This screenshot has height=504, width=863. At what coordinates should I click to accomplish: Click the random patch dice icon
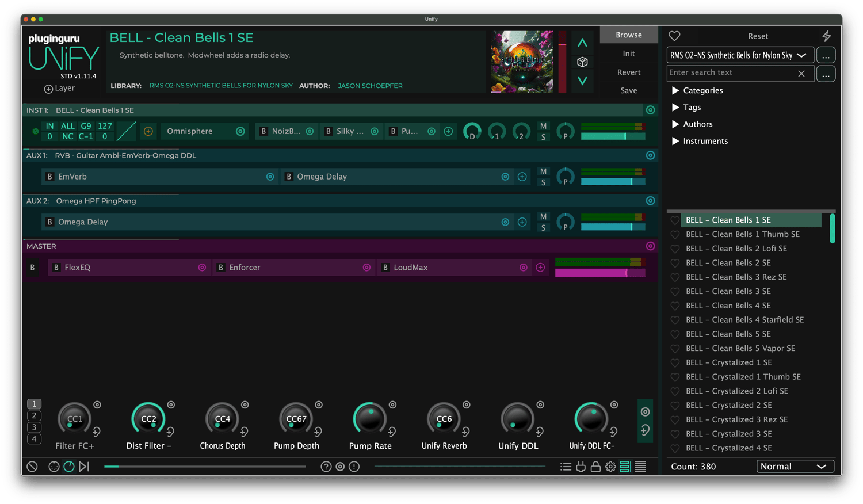click(x=582, y=62)
